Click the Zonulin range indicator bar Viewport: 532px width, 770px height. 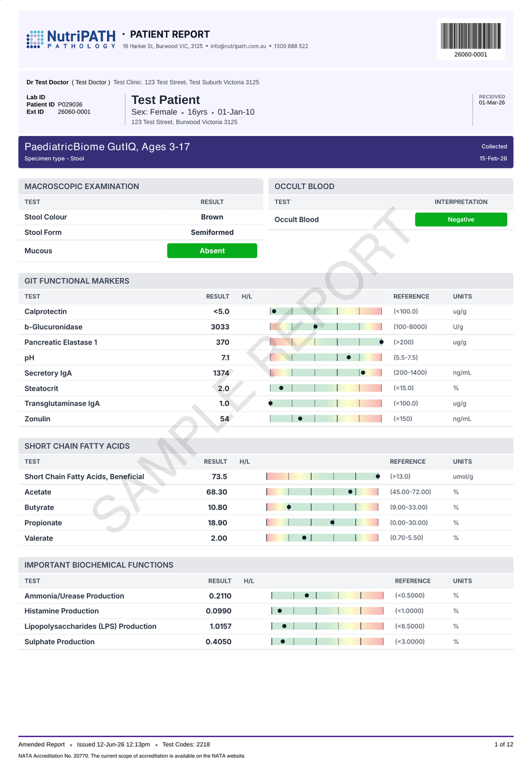click(326, 419)
